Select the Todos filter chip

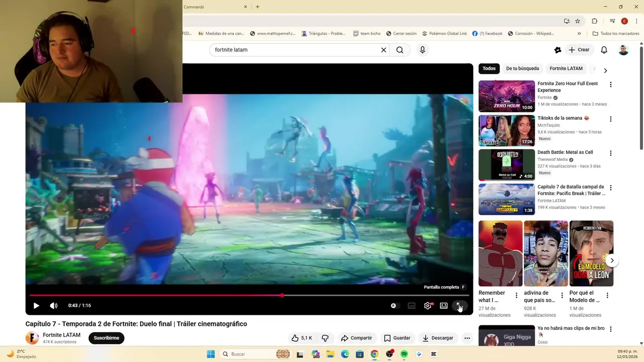point(489,68)
